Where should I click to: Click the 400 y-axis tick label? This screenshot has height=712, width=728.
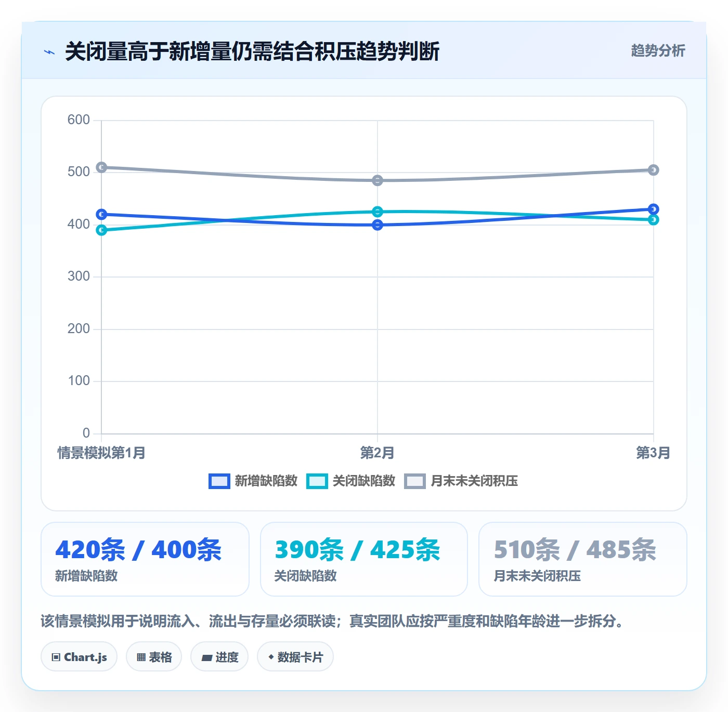point(79,225)
